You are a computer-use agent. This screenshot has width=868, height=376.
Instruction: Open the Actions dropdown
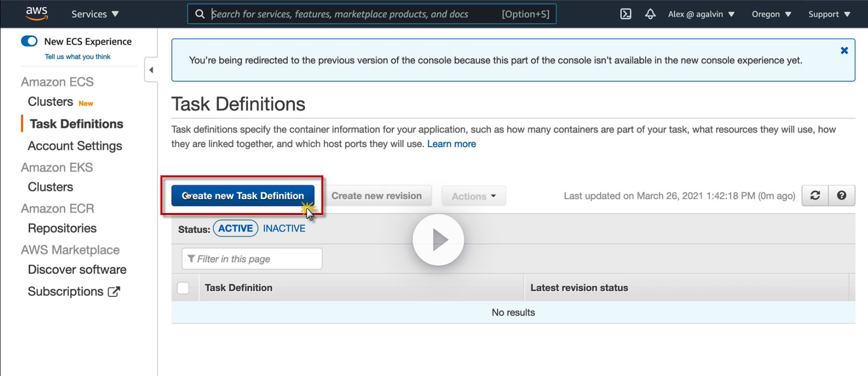tap(473, 196)
